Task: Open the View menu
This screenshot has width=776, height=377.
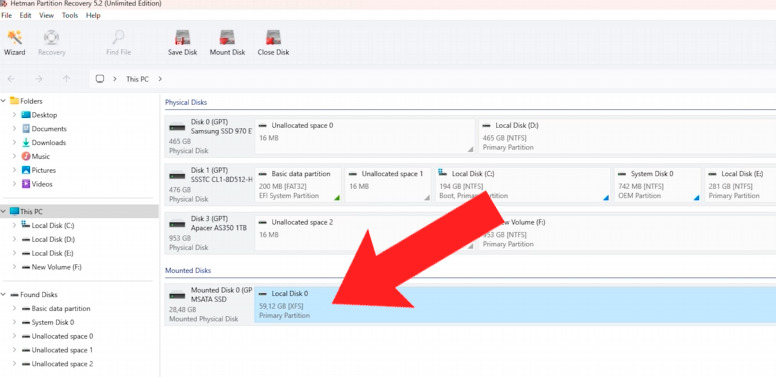Action: [47, 15]
